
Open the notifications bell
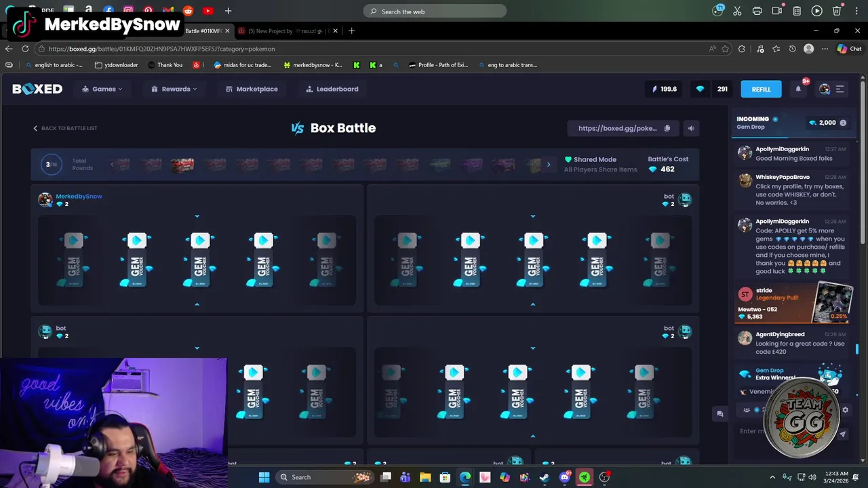tap(798, 89)
